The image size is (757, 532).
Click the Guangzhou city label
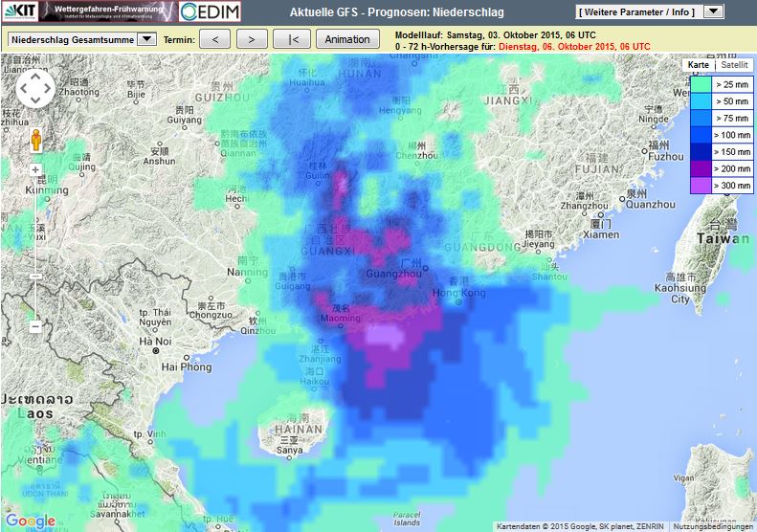click(x=393, y=275)
